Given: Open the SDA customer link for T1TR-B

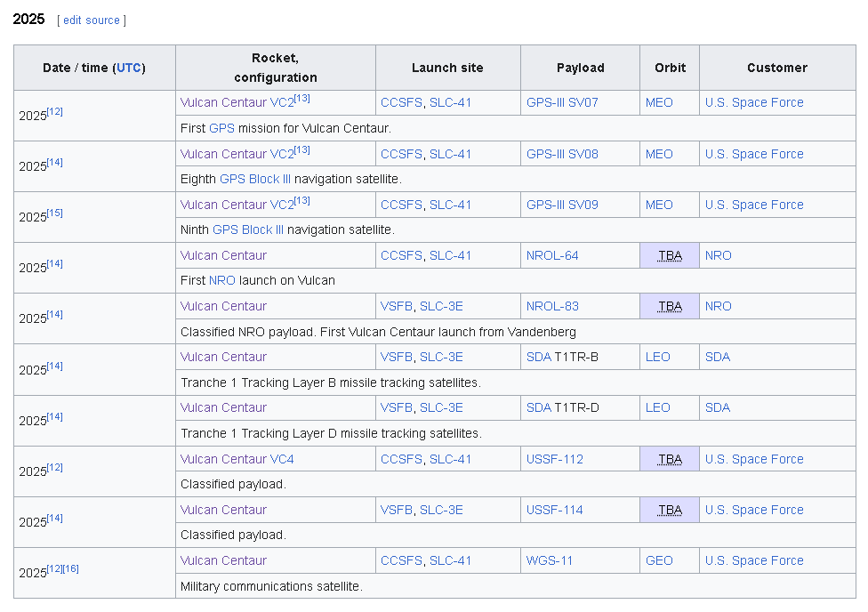Looking at the screenshot, I should click(x=718, y=358).
